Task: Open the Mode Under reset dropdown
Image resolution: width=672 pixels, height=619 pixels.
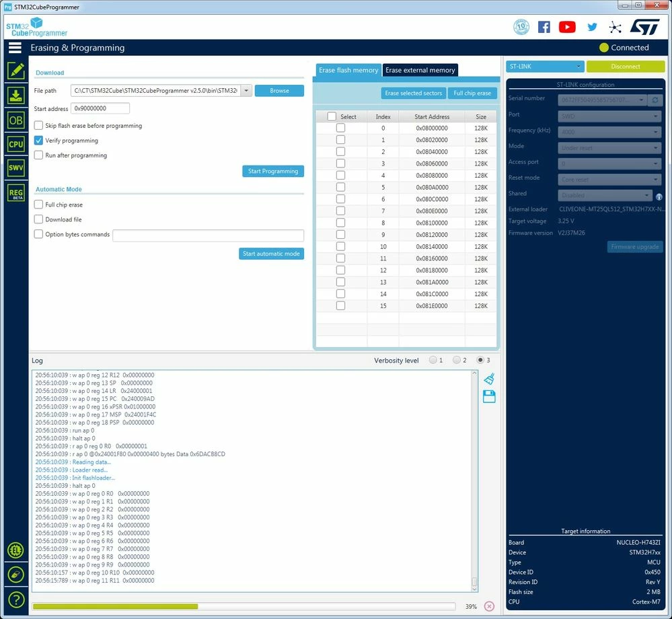Action: (x=609, y=147)
